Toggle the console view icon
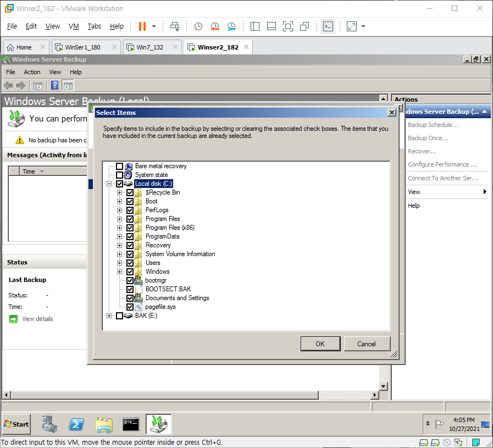The width and height of the screenshot is (493, 448). point(328,26)
